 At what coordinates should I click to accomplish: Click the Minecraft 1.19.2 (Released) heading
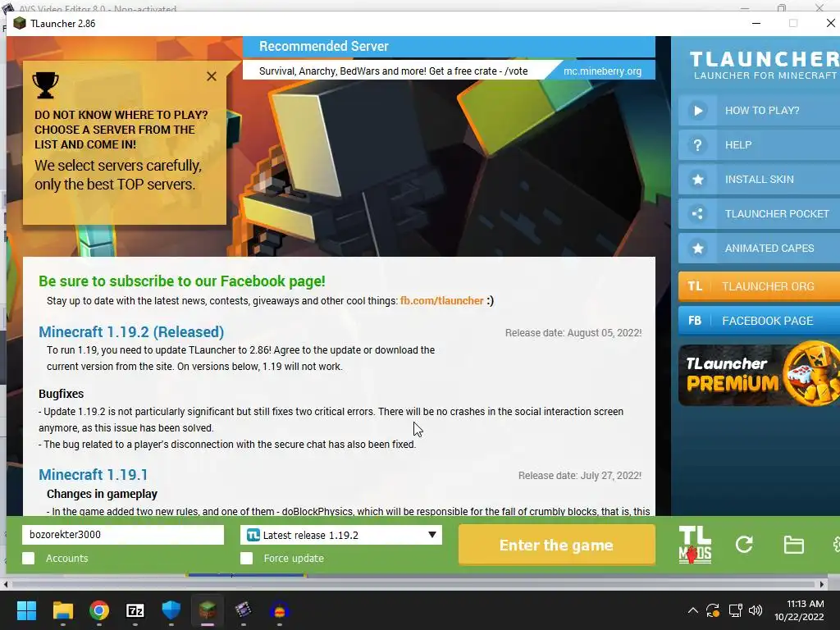131,332
